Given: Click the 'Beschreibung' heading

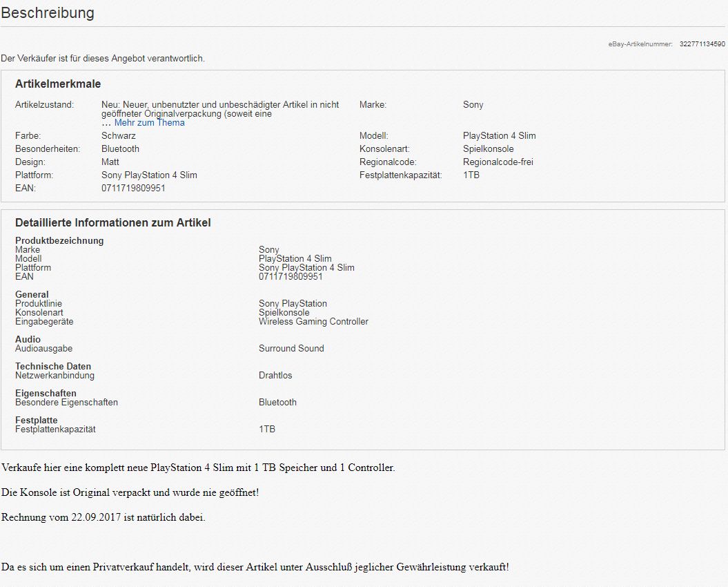Looking at the screenshot, I should point(48,13).
